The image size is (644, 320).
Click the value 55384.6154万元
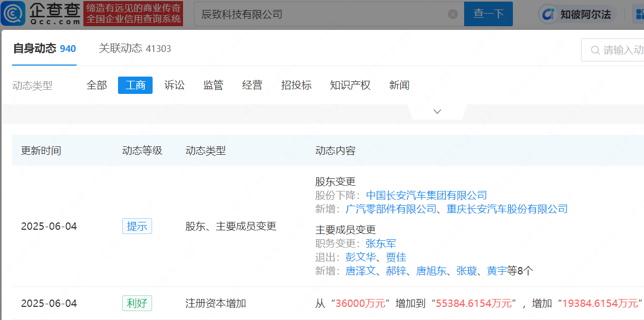tap(474, 304)
